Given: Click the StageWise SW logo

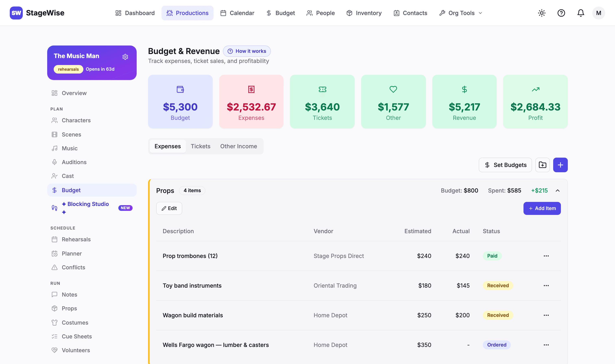Looking at the screenshot, I should (16, 13).
